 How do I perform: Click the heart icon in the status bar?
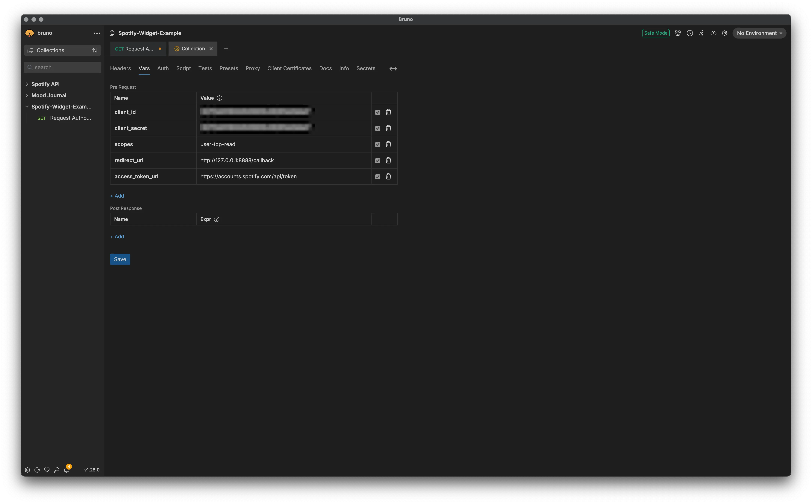(x=47, y=470)
